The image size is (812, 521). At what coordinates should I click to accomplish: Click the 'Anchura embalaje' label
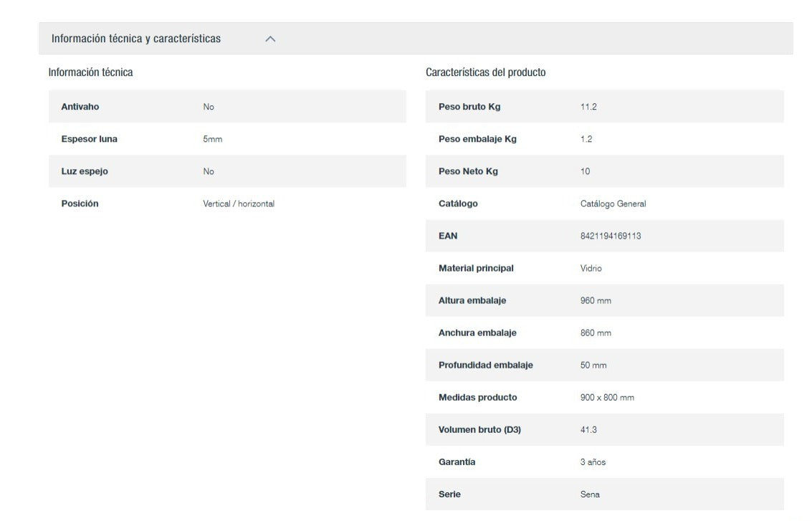(477, 333)
